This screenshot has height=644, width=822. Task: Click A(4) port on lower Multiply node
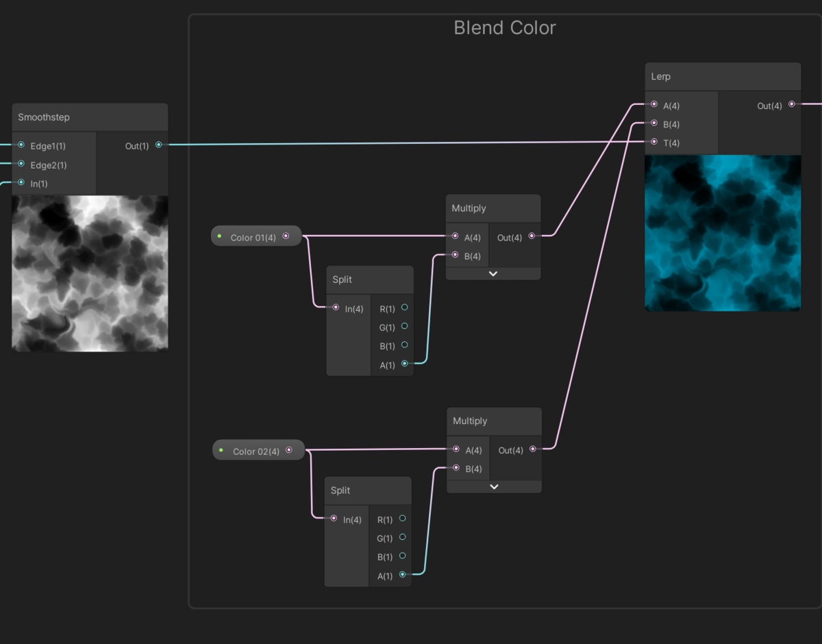pyautogui.click(x=457, y=449)
